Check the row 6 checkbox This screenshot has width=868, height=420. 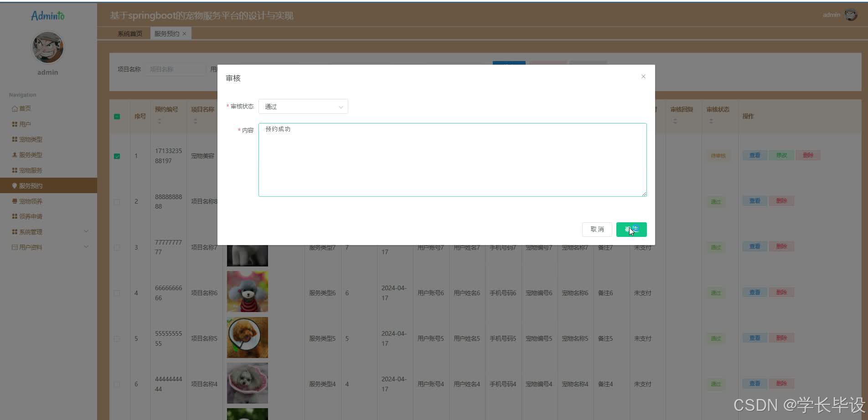[117, 384]
